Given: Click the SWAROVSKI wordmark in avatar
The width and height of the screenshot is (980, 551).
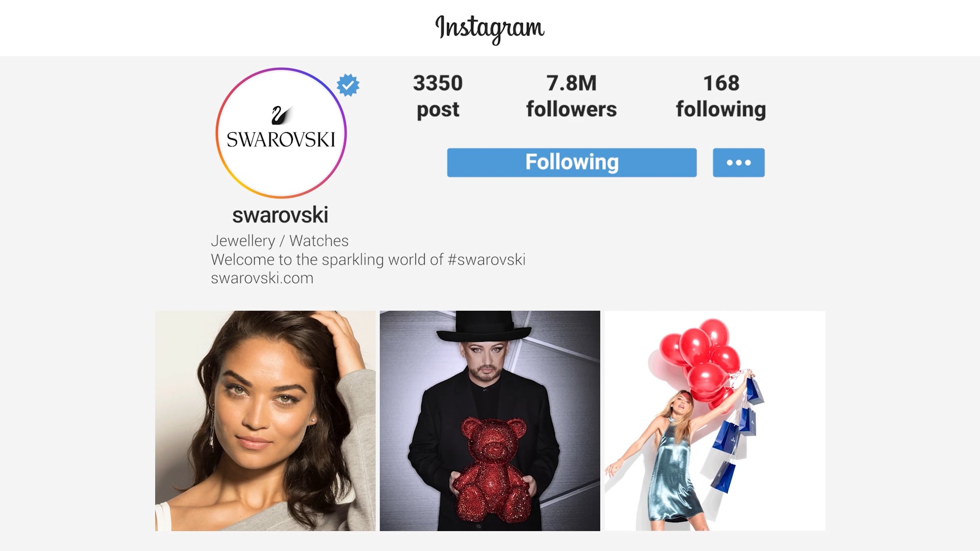Looking at the screenshot, I should tap(281, 139).
